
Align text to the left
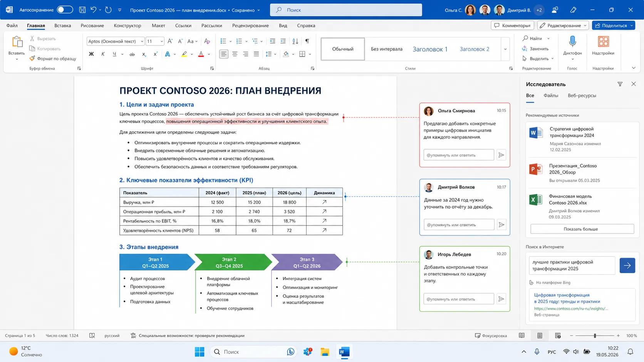tap(224, 54)
